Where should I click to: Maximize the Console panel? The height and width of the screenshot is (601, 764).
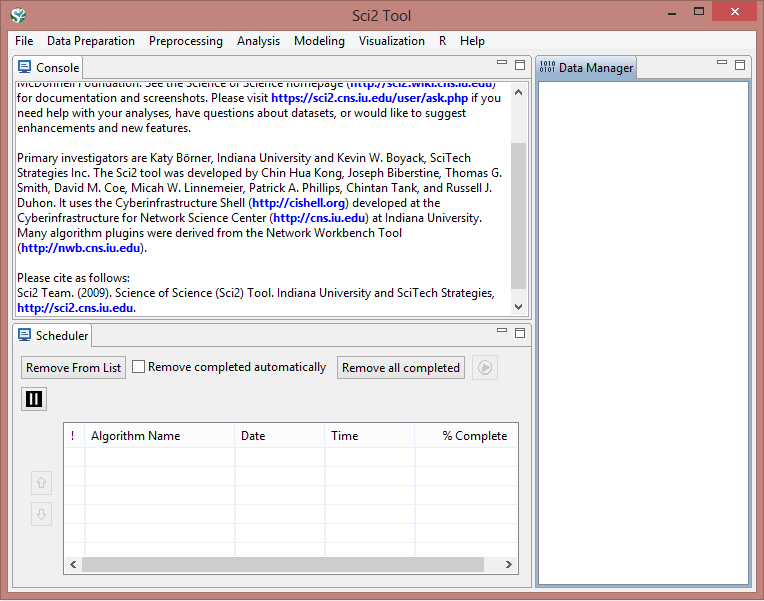[520, 65]
